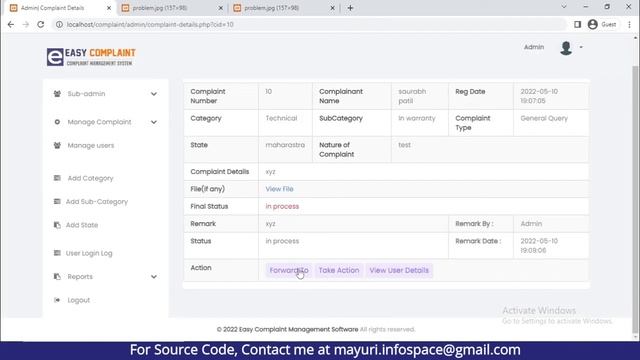
Task: Open browser side panel icon
Action: 577,24
